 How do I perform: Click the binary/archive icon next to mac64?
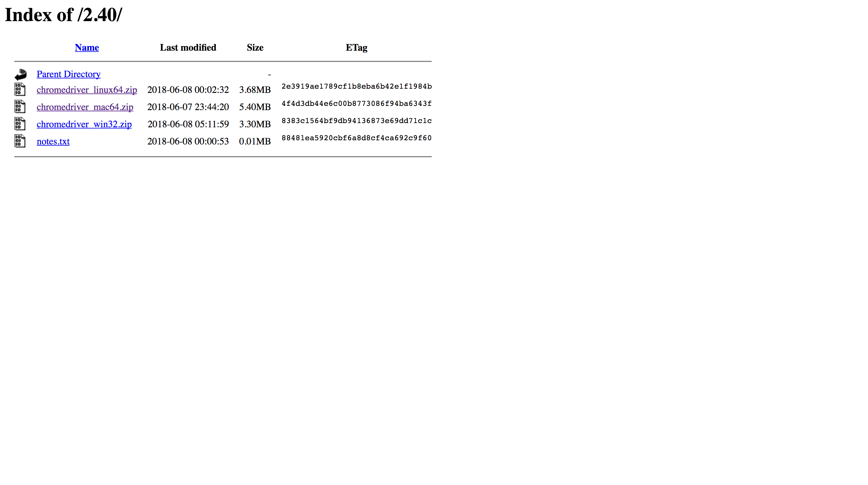[20, 107]
